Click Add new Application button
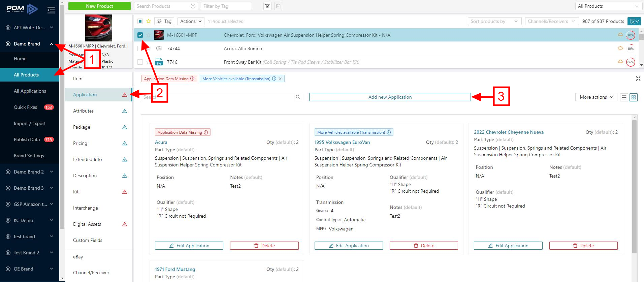The width and height of the screenshot is (644, 282). (x=390, y=97)
